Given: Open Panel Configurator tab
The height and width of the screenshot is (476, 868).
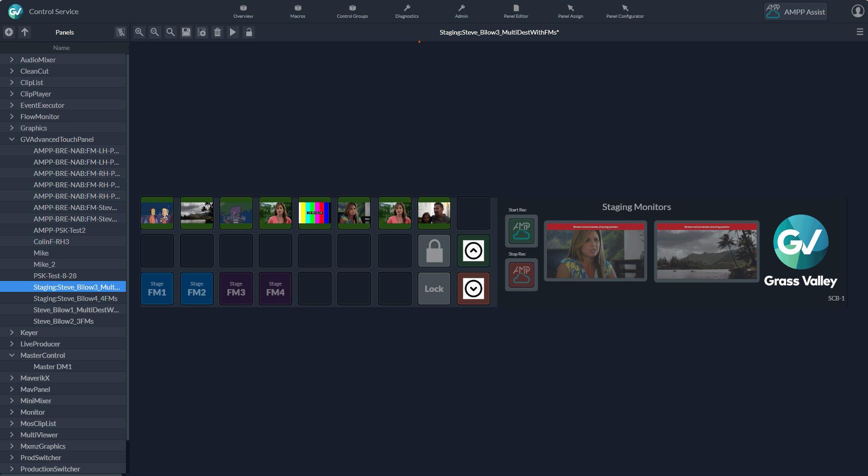Looking at the screenshot, I should (625, 11).
